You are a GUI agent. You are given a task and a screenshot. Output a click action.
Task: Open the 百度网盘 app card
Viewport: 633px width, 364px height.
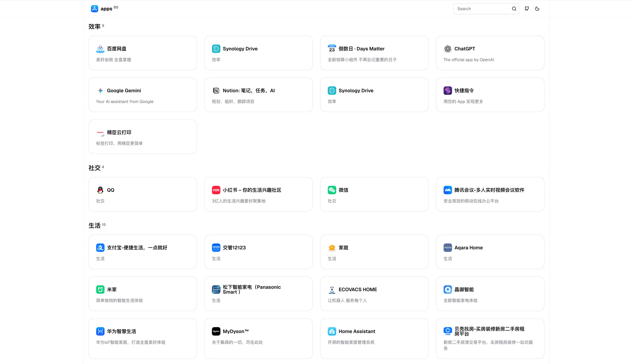(142, 53)
